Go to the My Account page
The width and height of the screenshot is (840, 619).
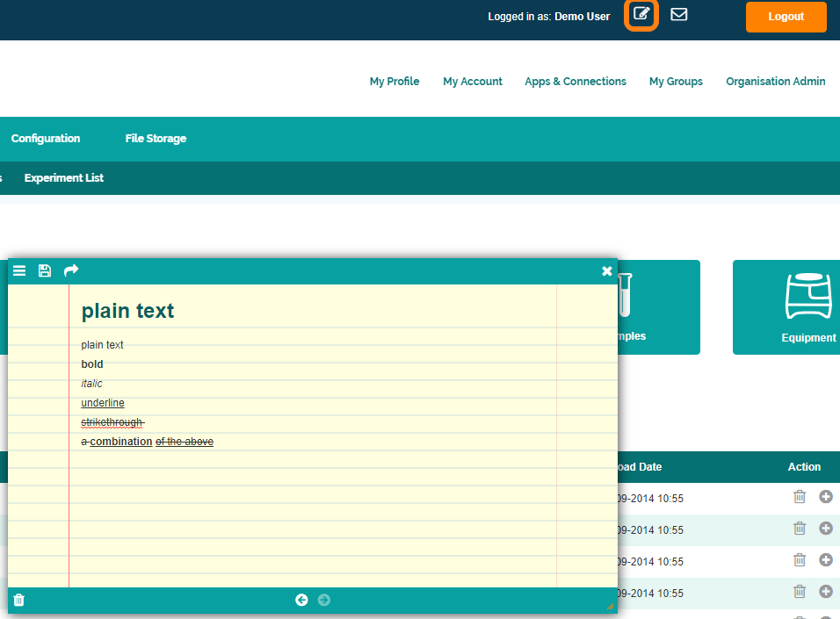[x=473, y=82]
